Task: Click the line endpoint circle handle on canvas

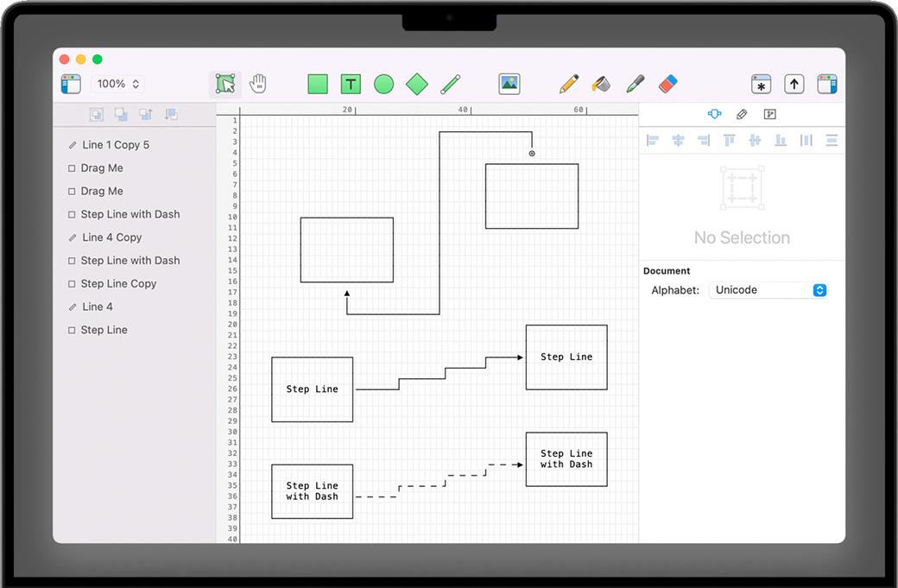Action: pyautogui.click(x=532, y=154)
